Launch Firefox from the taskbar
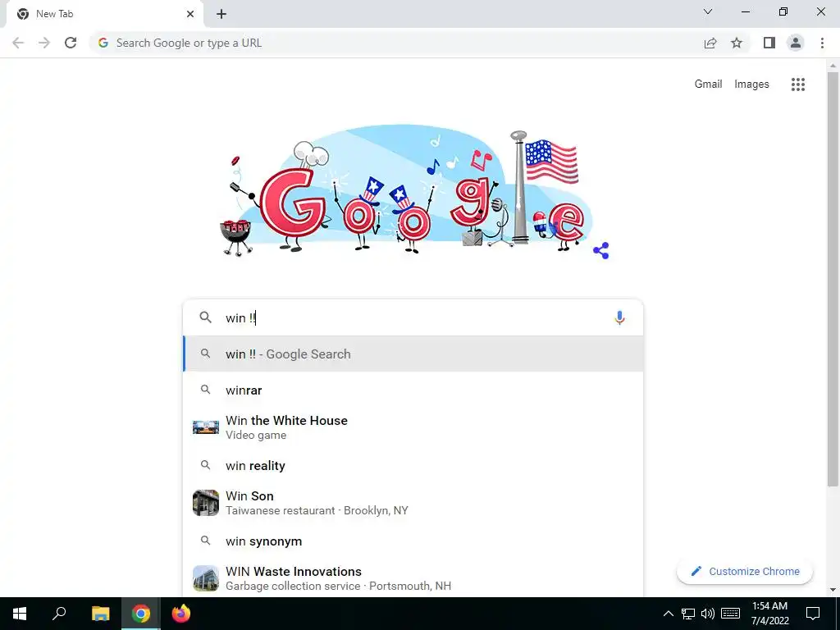Screen dimensions: 840x630 tap(181, 614)
